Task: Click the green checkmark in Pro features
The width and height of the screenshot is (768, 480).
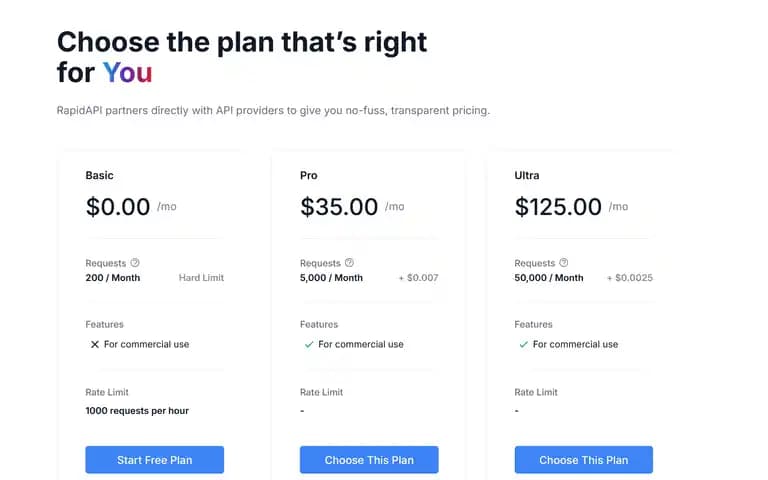Action: coord(309,344)
